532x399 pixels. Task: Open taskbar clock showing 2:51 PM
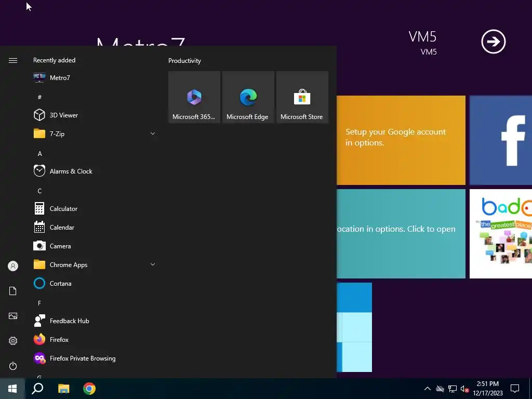(487, 389)
